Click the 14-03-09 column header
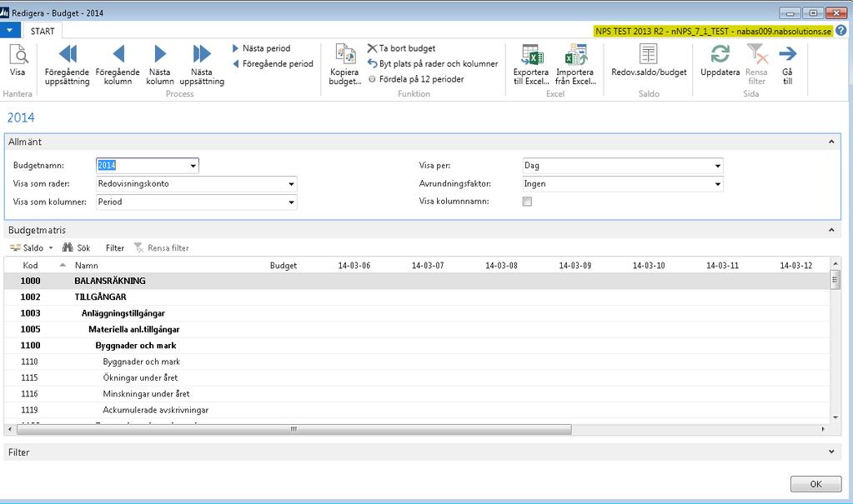853x504 pixels. [575, 265]
